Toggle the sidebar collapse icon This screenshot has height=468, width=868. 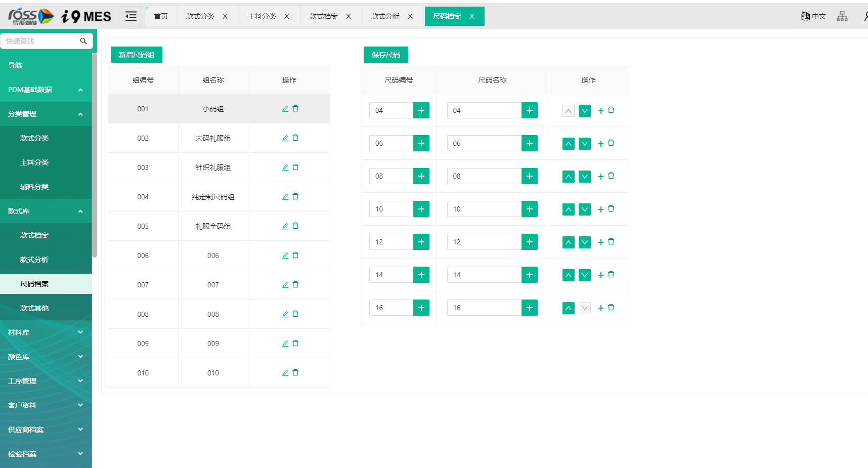(131, 16)
